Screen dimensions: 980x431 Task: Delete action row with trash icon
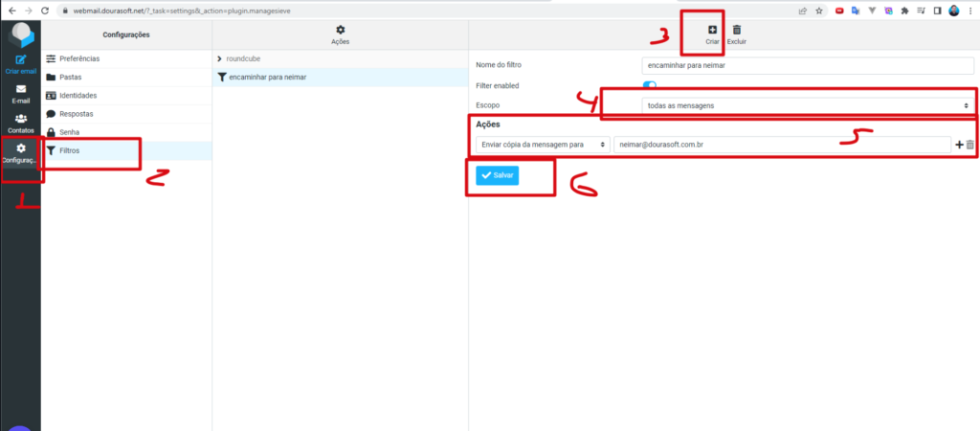pyautogui.click(x=970, y=145)
